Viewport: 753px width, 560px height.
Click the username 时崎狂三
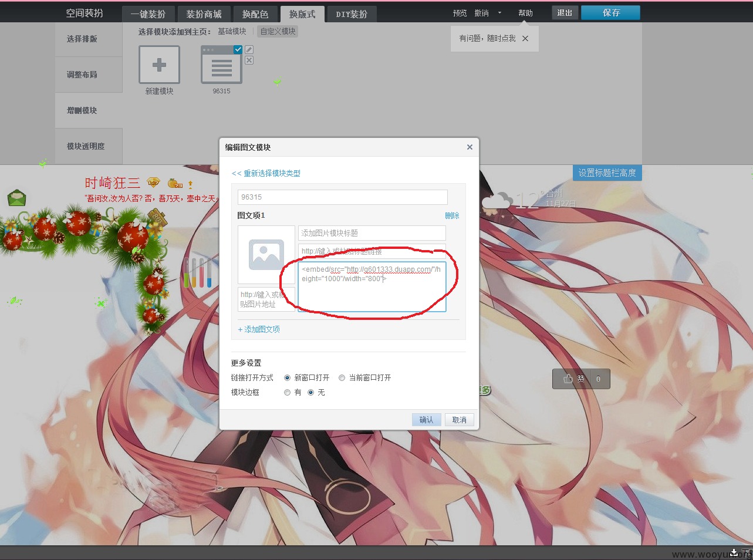(x=113, y=183)
